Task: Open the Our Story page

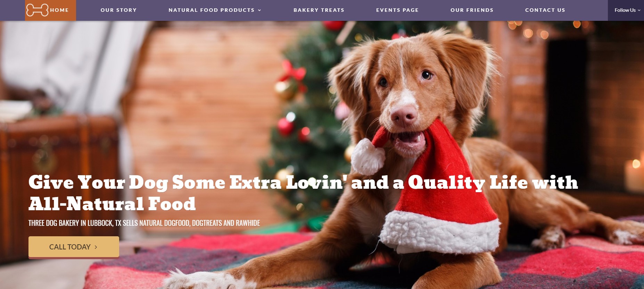Action: [x=119, y=10]
